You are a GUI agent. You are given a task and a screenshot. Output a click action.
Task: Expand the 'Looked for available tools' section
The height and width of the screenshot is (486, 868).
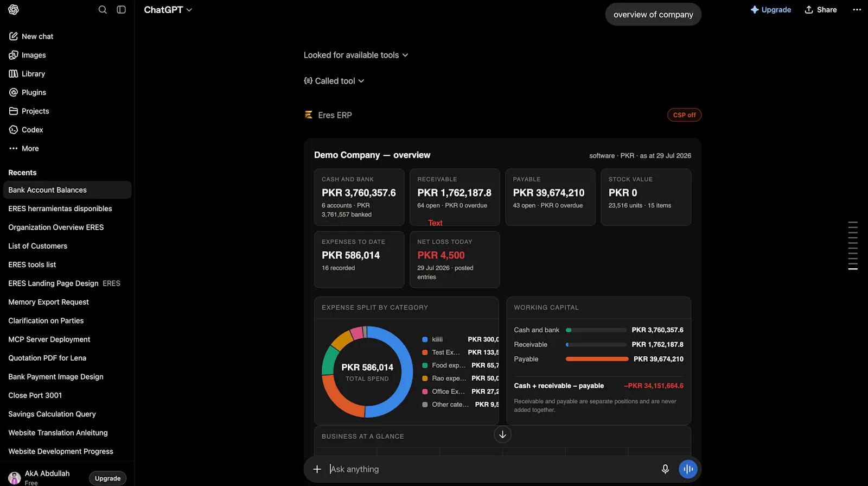tap(356, 55)
